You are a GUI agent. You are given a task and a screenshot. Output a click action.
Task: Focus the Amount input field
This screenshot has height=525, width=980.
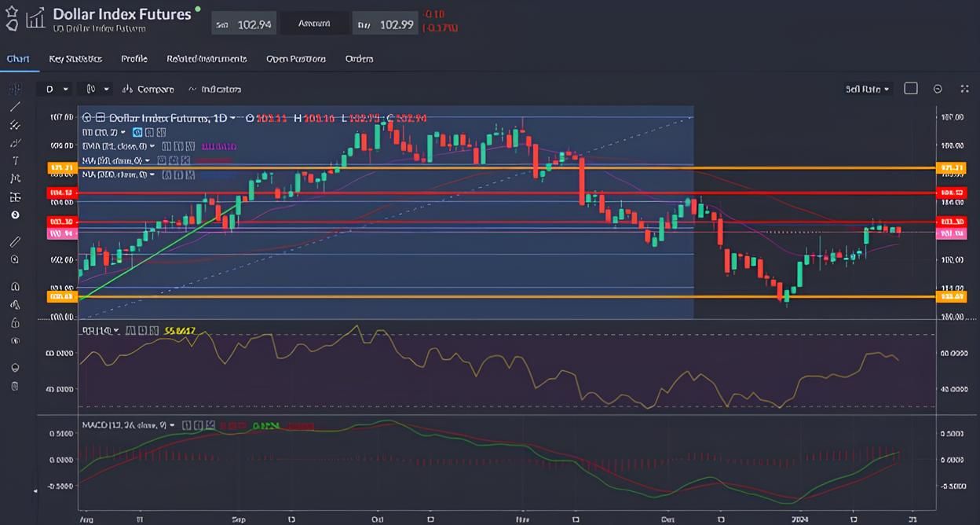(x=314, y=24)
